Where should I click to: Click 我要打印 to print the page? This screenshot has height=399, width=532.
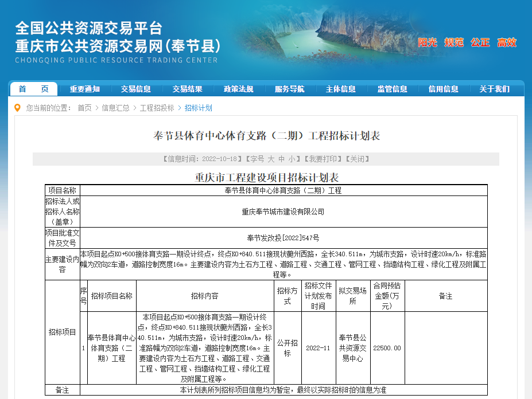coord(323,159)
